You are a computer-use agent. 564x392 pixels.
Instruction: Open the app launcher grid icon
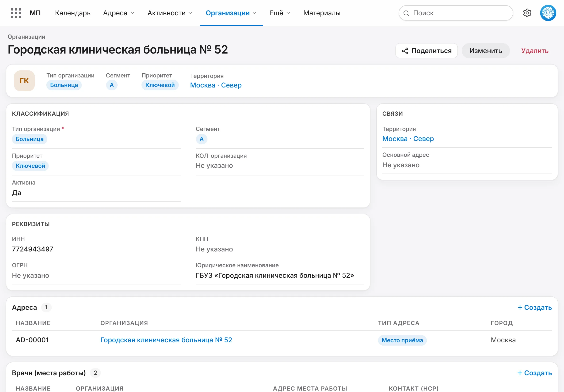pyautogui.click(x=16, y=13)
